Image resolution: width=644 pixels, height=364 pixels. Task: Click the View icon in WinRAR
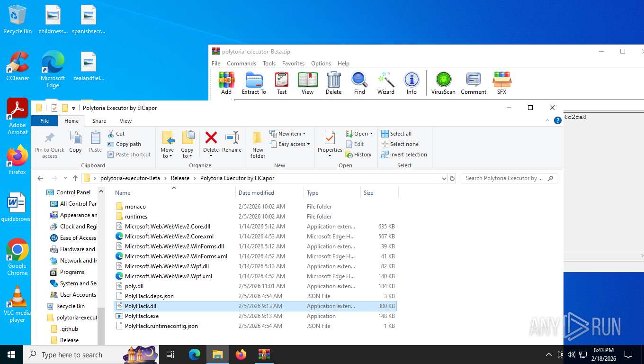point(308,83)
